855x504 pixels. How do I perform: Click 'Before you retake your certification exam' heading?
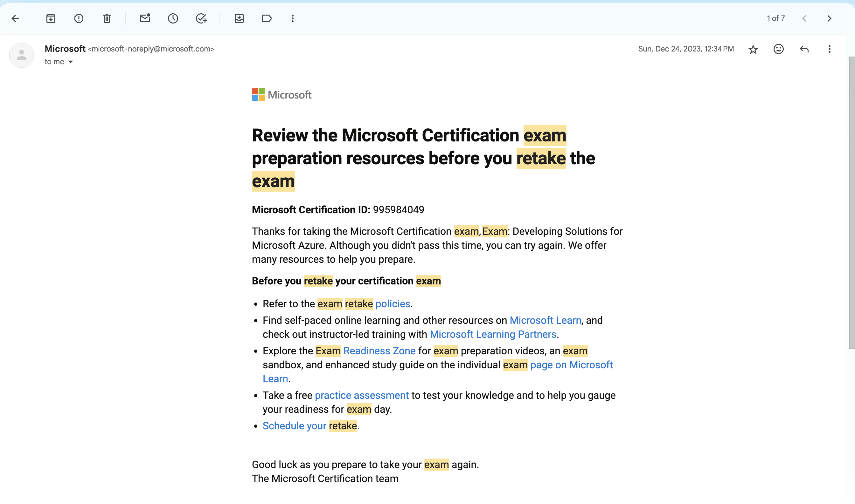[x=346, y=281]
